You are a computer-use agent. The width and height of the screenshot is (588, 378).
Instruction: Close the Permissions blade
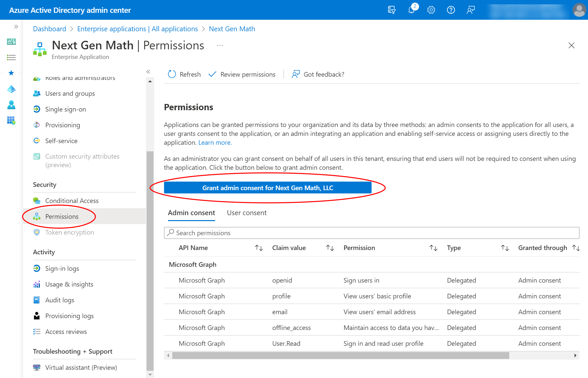pos(572,45)
